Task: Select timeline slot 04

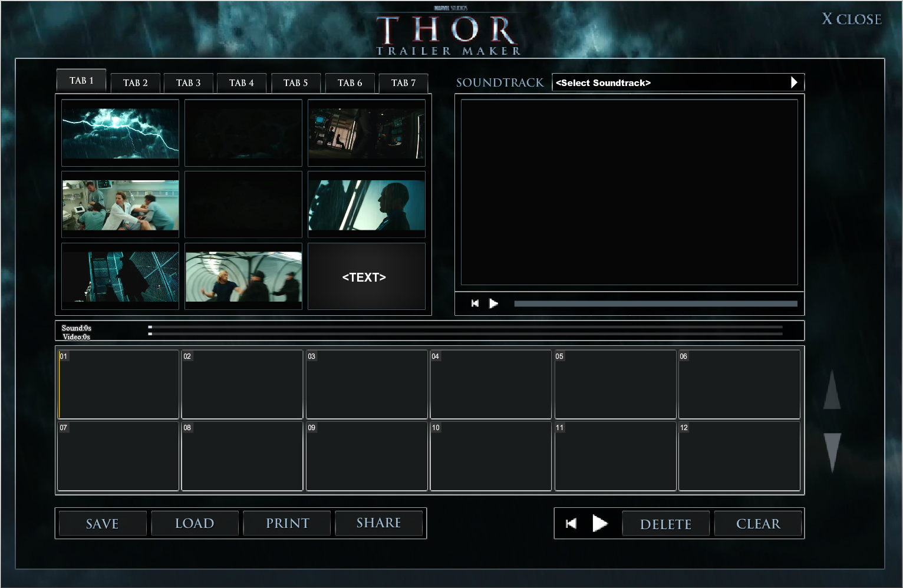Action: 491,385
